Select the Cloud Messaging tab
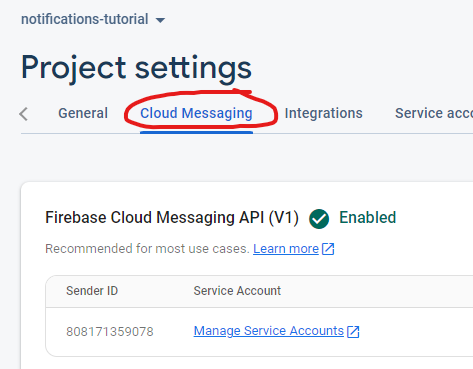The width and height of the screenshot is (473, 369). click(x=196, y=114)
